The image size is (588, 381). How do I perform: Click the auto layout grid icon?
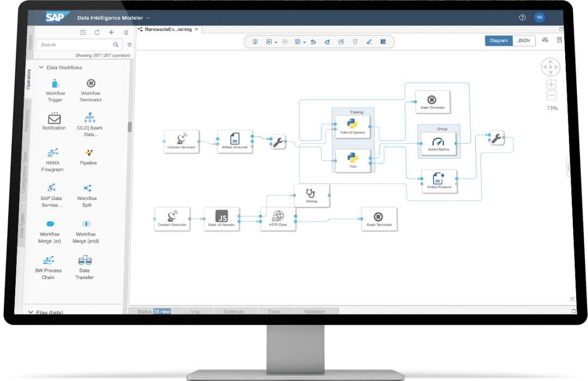coord(383,41)
